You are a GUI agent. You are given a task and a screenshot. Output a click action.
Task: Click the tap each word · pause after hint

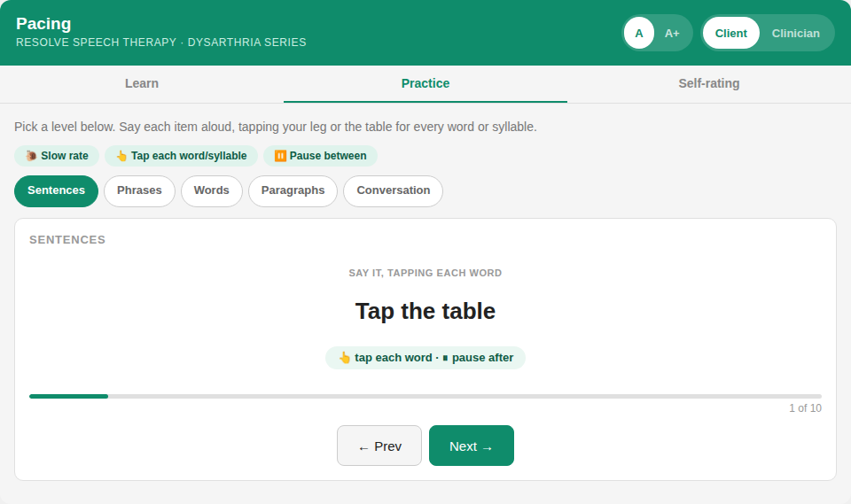pyautogui.click(x=425, y=358)
